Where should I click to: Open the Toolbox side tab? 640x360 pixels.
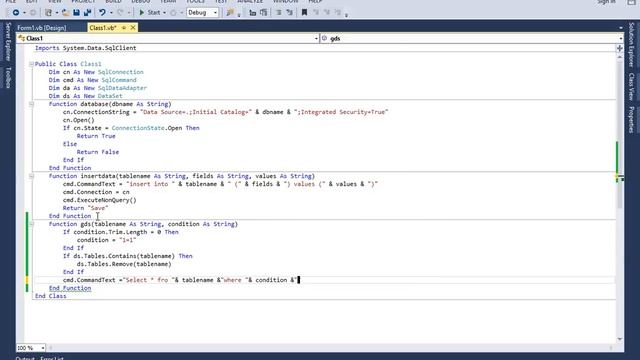8,78
